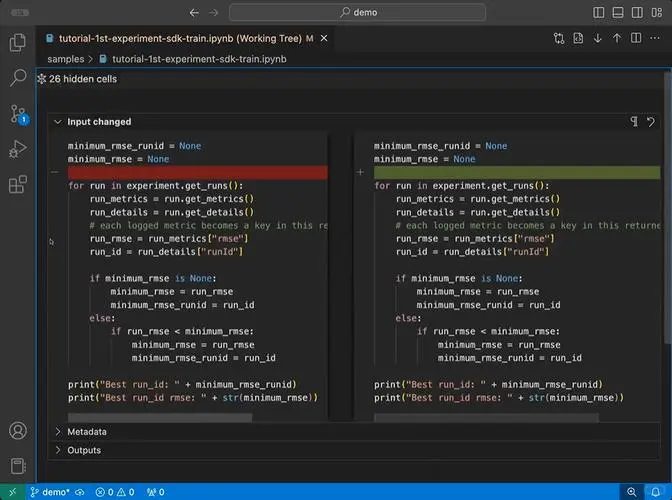
Task: Click 'minimum_rmse_runid = None' in the left pane
Action: [x=134, y=146]
